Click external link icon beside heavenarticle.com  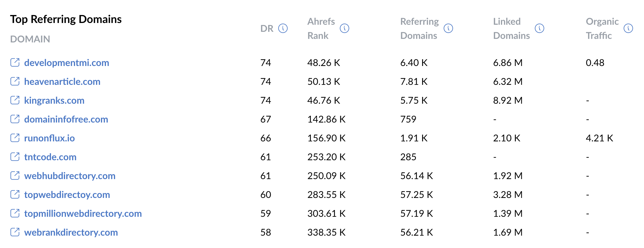point(15,82)
